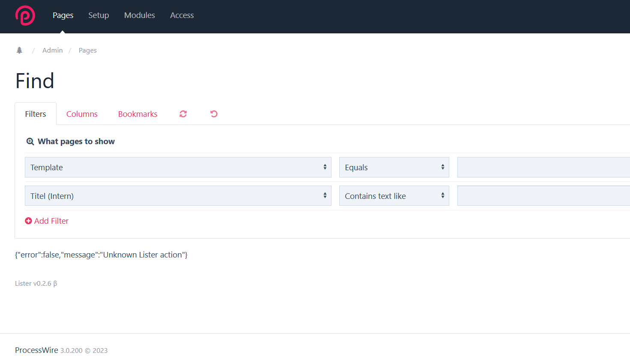The height and width of the screenshot is (364, 630).
Task: Open the Contains text like dropdown
Action: [394, 196]
